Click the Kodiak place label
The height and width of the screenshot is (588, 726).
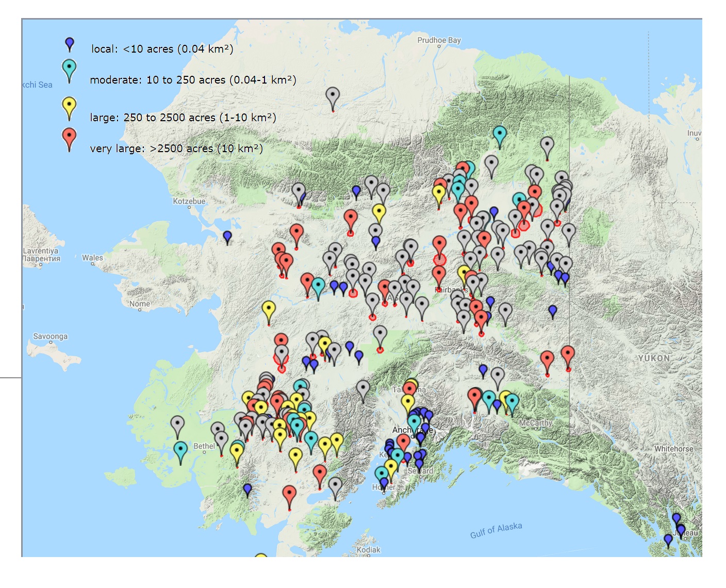coord(369,550)
